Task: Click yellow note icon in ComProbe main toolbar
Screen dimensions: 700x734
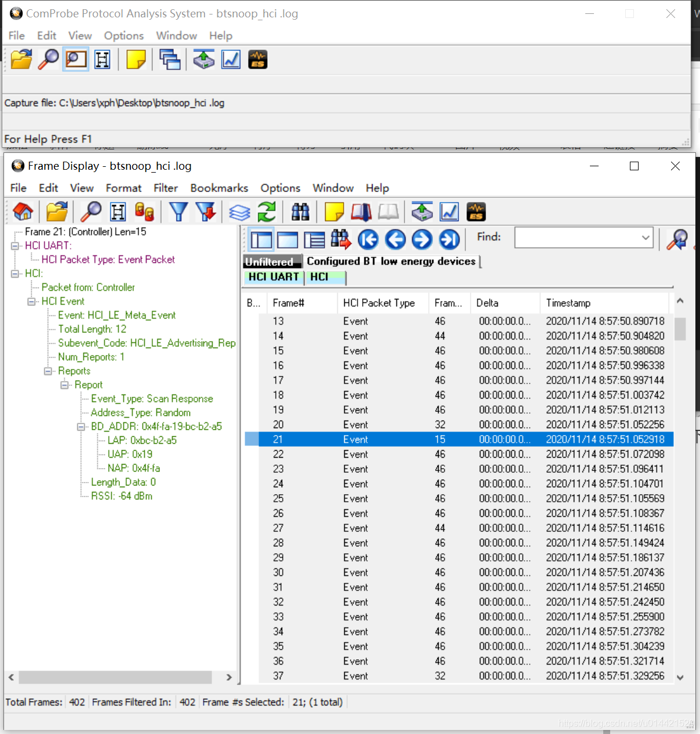Action: pyautogui.click(x=136, y=59)
